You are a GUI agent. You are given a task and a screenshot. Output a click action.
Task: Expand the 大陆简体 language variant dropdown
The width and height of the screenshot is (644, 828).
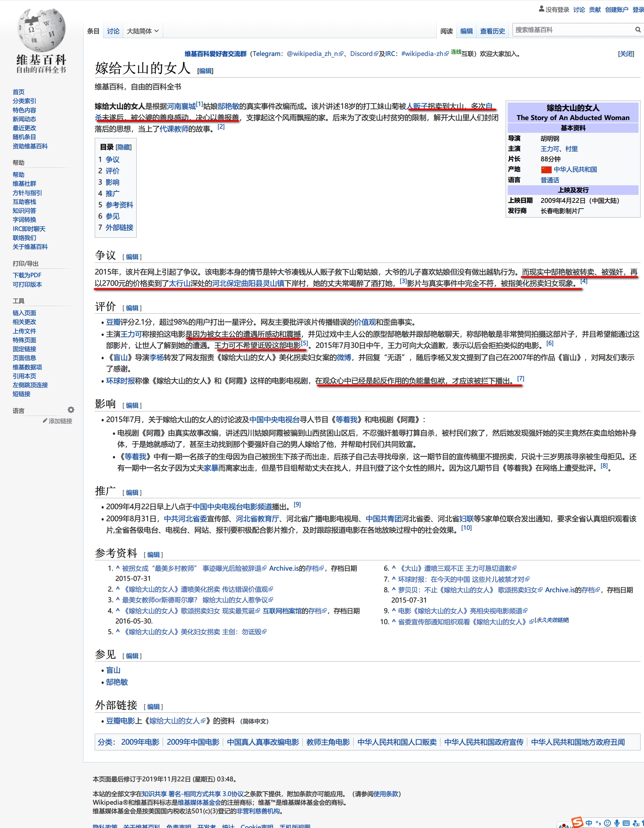tap(142, 31)
